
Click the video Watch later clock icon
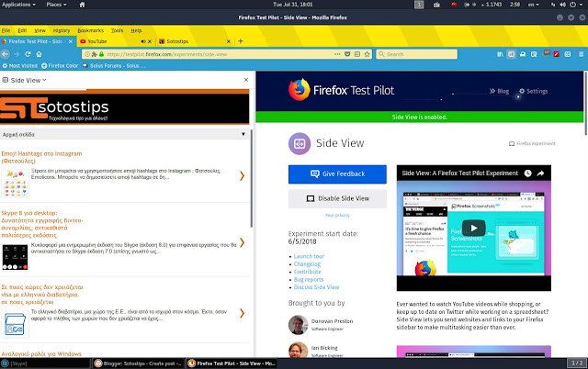pyautogui.click(x=527, y=173)
